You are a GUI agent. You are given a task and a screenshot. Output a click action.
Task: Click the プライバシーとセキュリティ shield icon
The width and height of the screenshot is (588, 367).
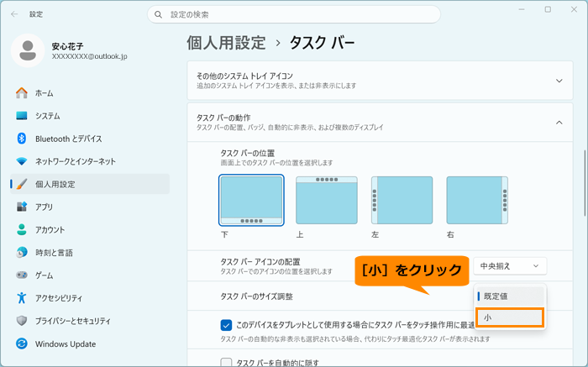click(22, 321)
